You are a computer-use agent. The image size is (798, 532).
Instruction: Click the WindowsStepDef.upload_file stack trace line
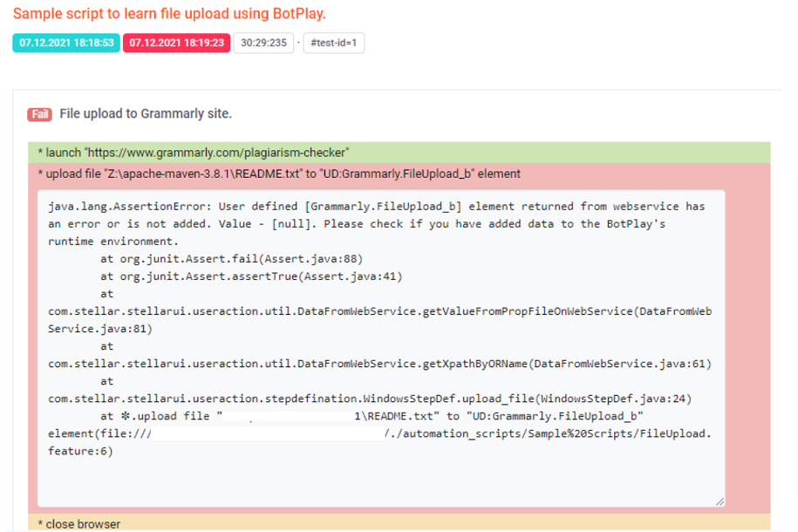370,399
